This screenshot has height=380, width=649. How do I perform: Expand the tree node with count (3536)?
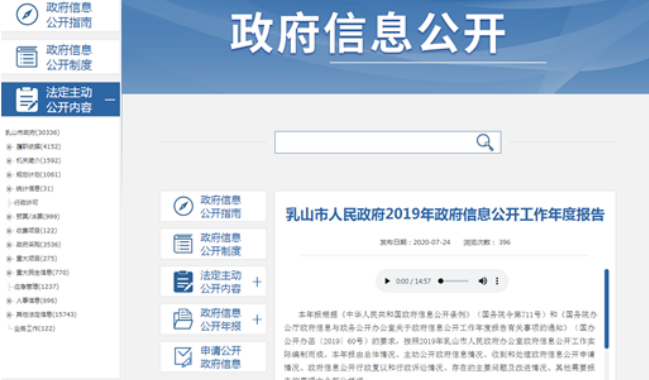coord(9,245)
